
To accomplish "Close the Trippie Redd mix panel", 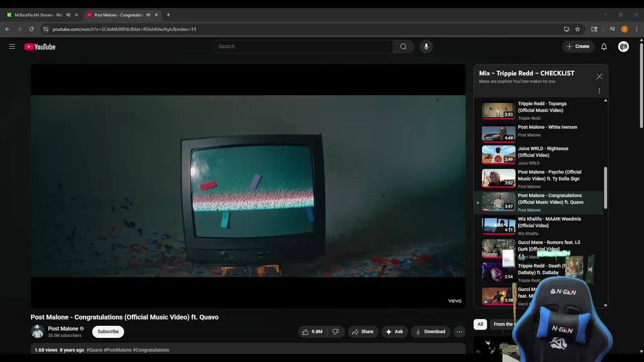I will click(599, 76).
